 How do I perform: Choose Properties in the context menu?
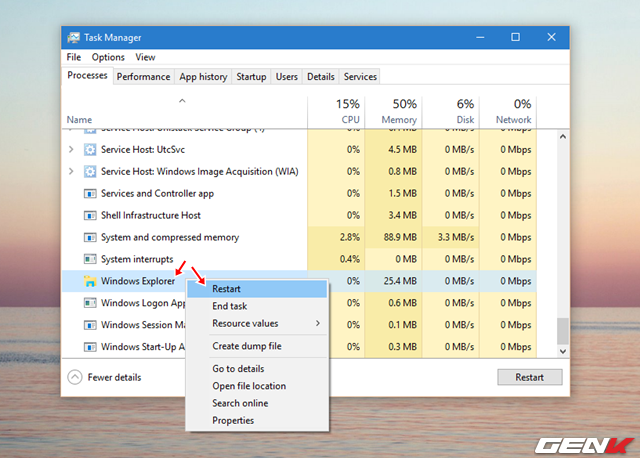click(x=257, y=420)
